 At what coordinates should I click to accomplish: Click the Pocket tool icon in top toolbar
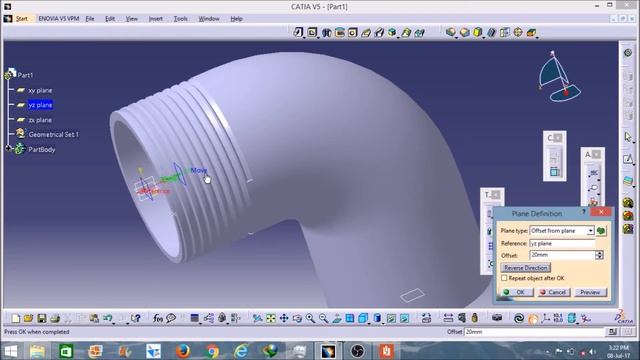click(x=312, y=32)
